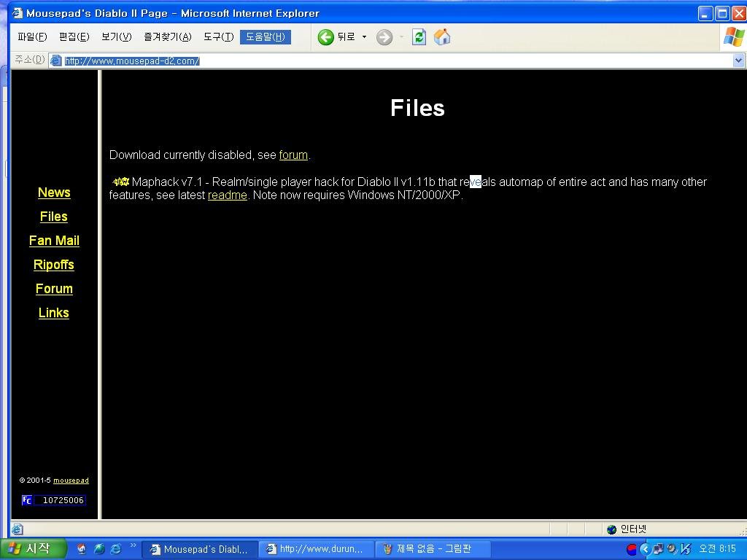This screenshot has height=560, width=747.
Task: Click the 주소(D) address label
Action: [29, 60]
